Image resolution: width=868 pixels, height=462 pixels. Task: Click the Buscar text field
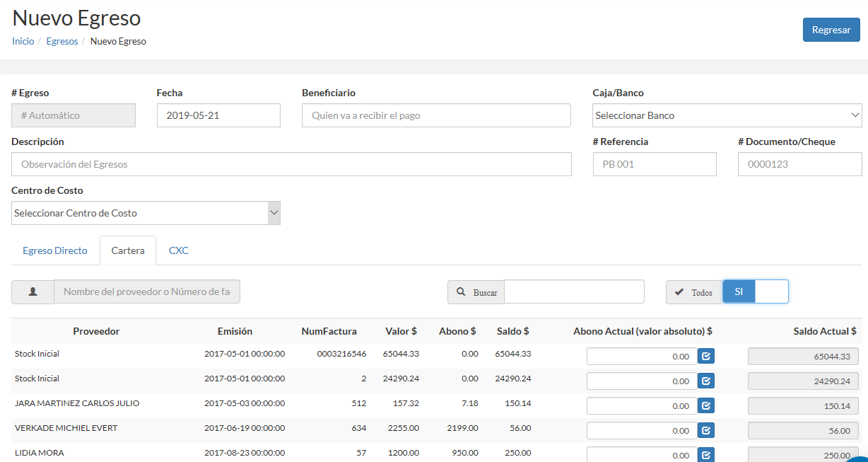(574, 291)
